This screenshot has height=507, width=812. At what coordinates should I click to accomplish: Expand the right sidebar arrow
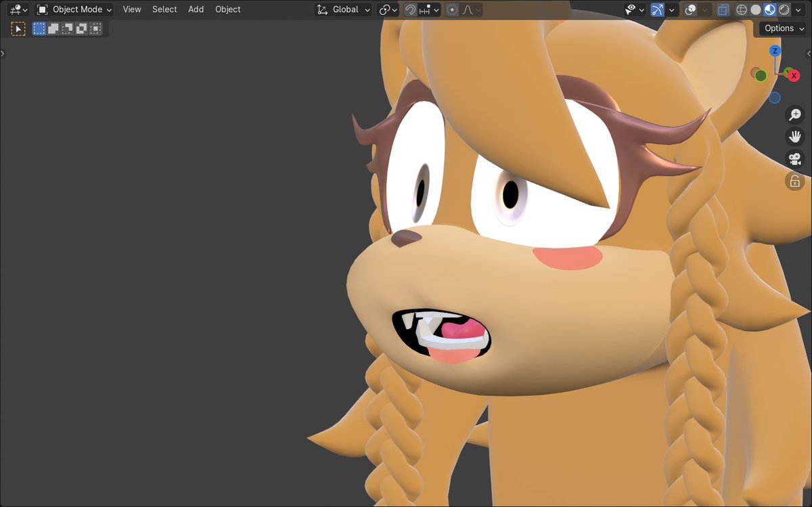coord(809,53)
